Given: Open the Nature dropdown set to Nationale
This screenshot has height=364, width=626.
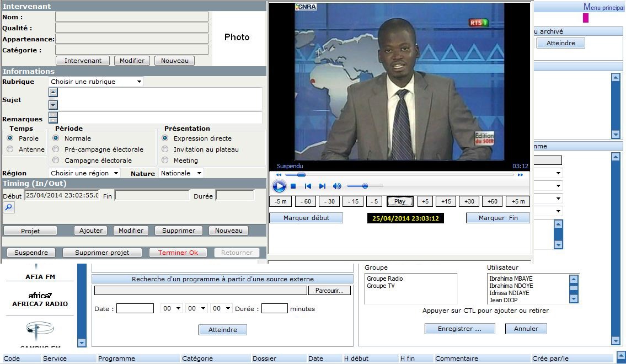Looking at the screenshot, I should tap(181, 173).
